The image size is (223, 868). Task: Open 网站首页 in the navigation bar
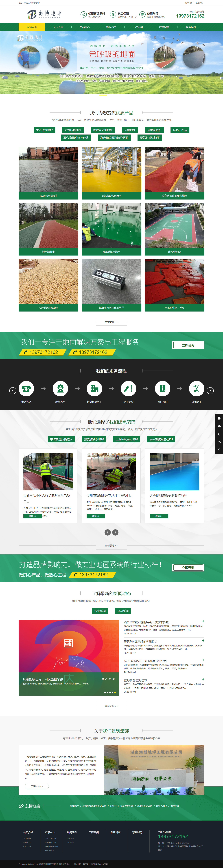[x=32, y=27]
